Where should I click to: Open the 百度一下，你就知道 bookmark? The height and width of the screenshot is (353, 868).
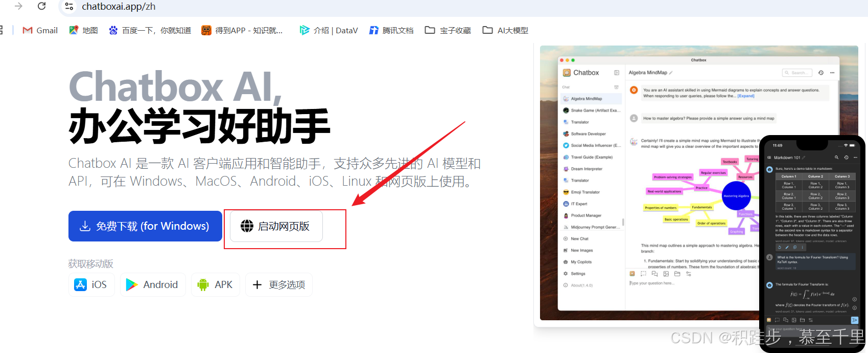point(150,30)
